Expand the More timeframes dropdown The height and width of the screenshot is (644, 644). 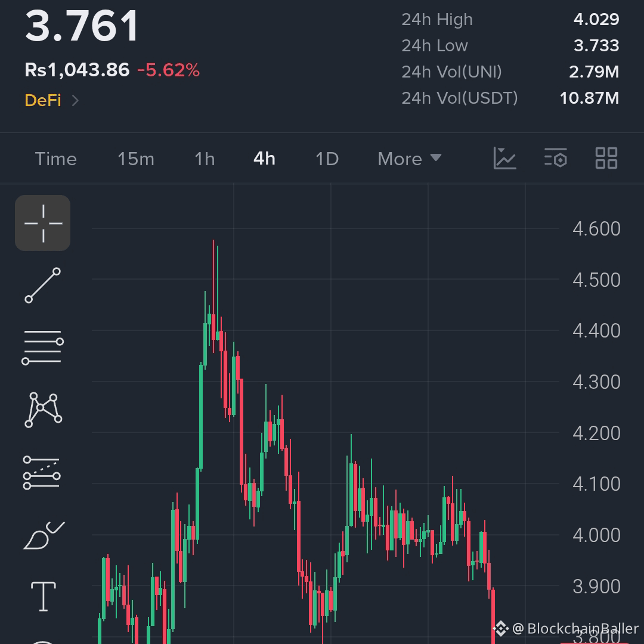pos(410,159)
